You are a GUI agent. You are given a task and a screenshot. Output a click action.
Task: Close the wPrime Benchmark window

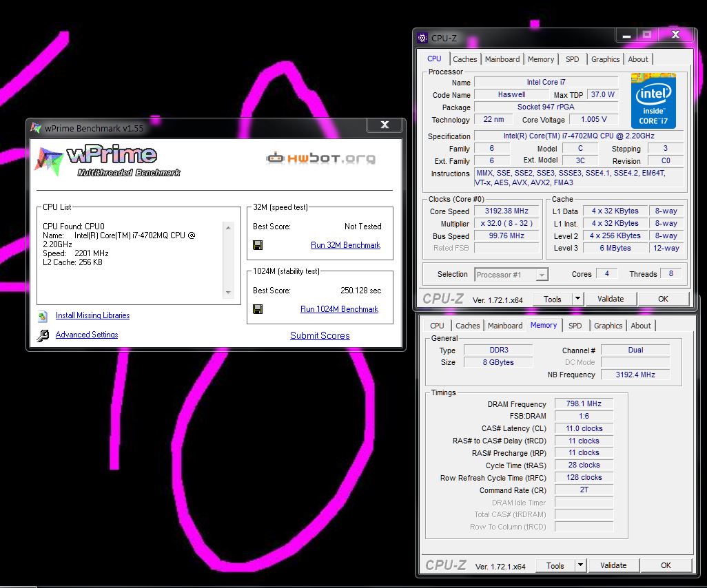385,125
